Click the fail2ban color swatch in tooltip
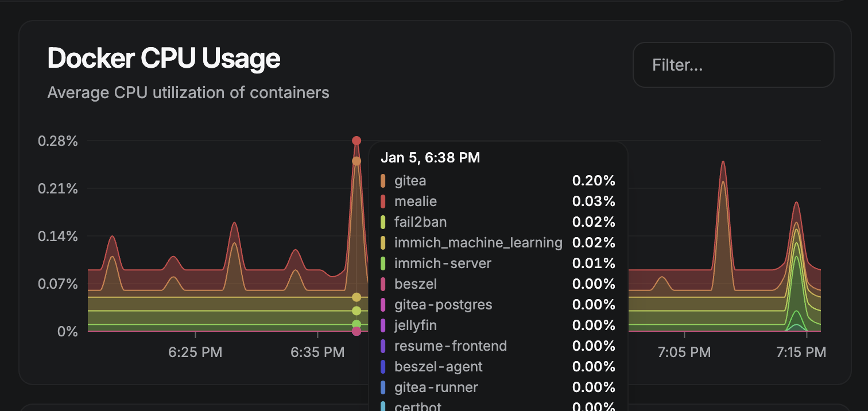Image resolution: width=868 pixels, height=411 pixels. coord(383,222)
